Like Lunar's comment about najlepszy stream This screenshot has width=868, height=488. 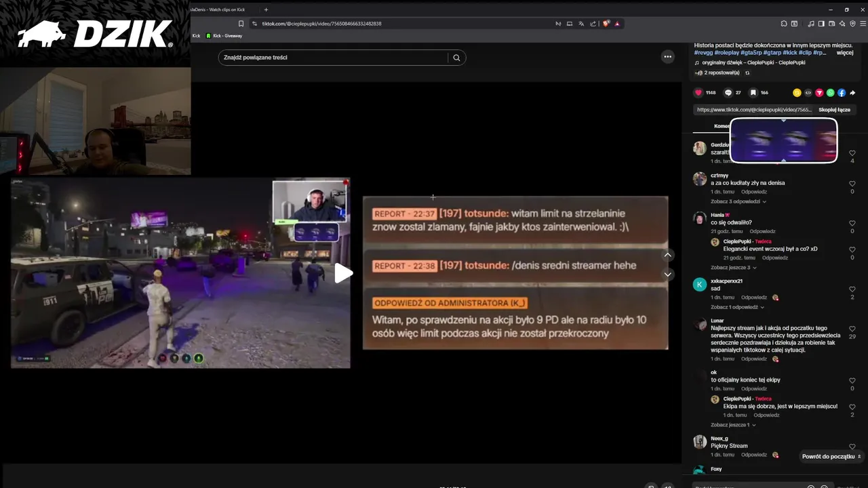point(852,329)
